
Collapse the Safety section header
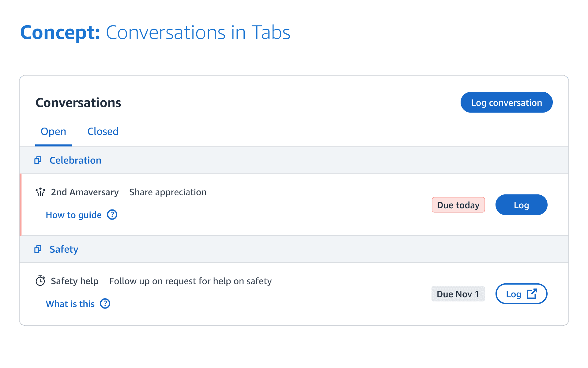pyautogui.click(x=64, y=249)
